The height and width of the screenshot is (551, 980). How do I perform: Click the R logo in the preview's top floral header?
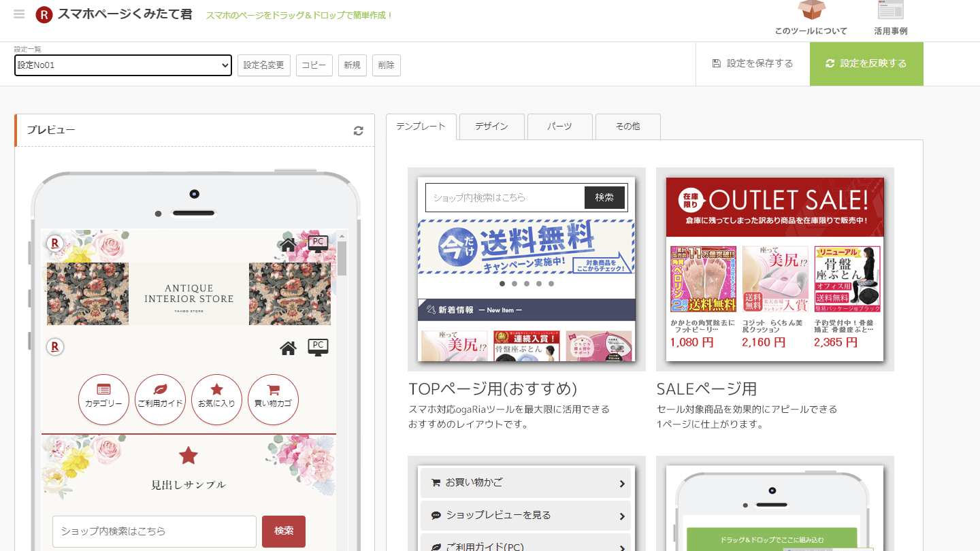point(55,243)
